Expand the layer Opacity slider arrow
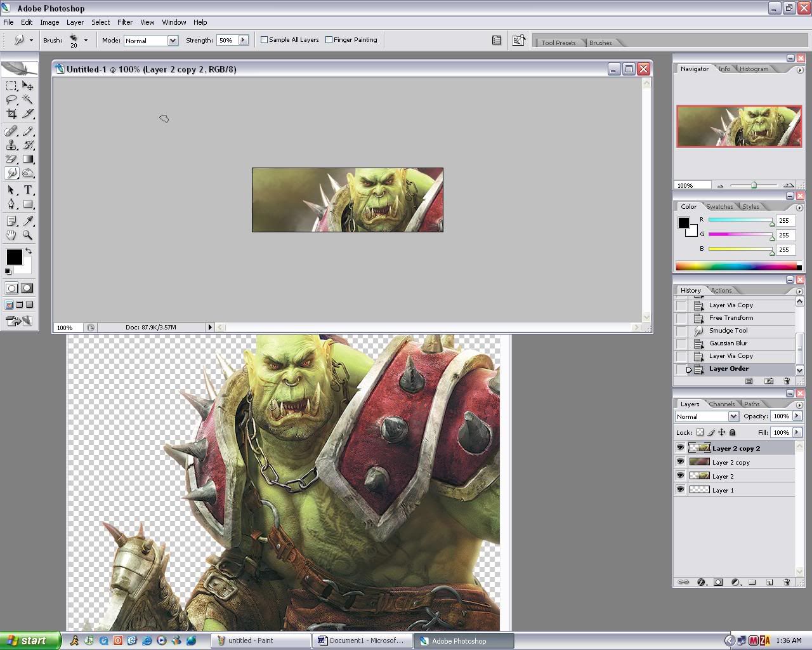The width and height of the screenshot is (812, 650). click(797, 416)
